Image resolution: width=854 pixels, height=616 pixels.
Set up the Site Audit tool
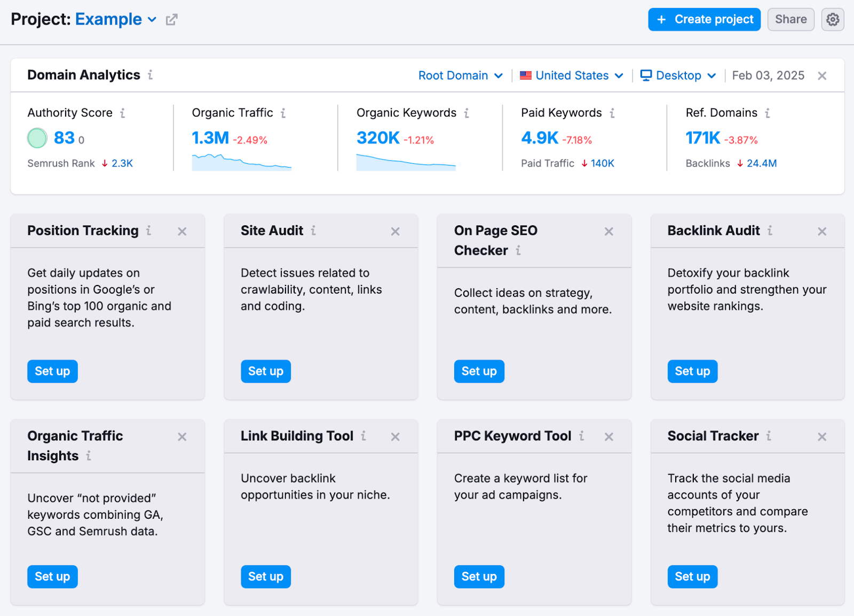tap(265, 371)
